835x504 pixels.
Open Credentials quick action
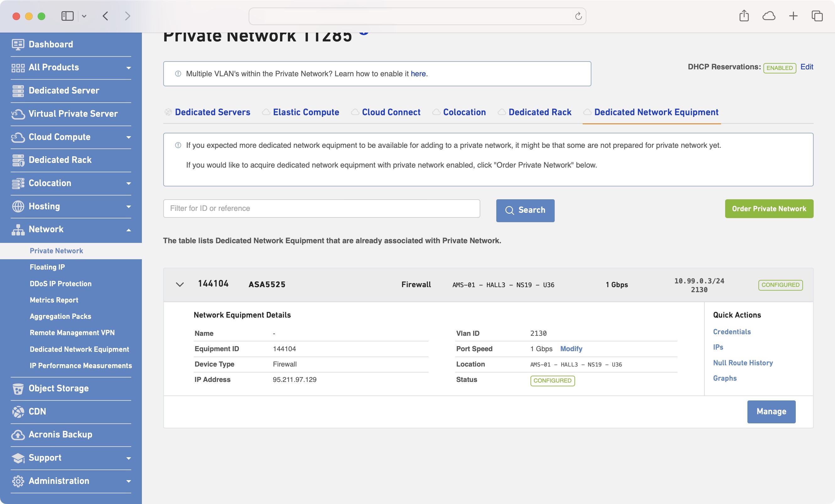click(x=732, y=332)
